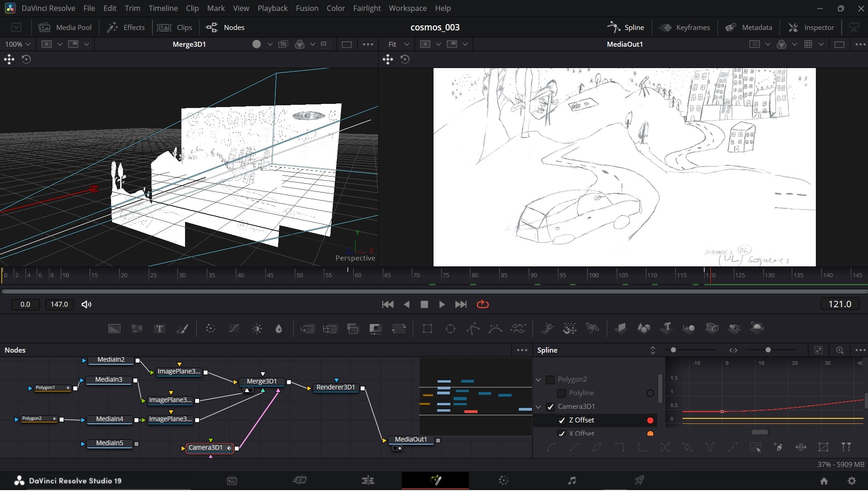
Task: Collapse the Camera3D1 spline group
Action: (538, 407)
